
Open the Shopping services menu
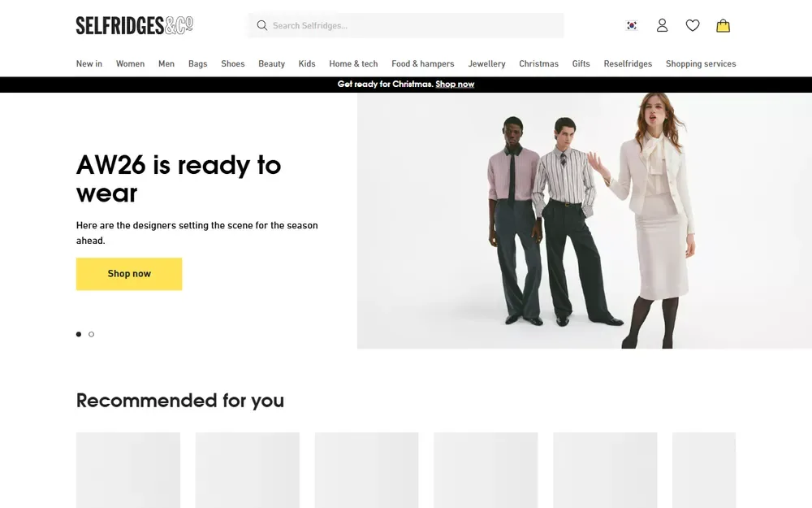[x=701, y=63]
